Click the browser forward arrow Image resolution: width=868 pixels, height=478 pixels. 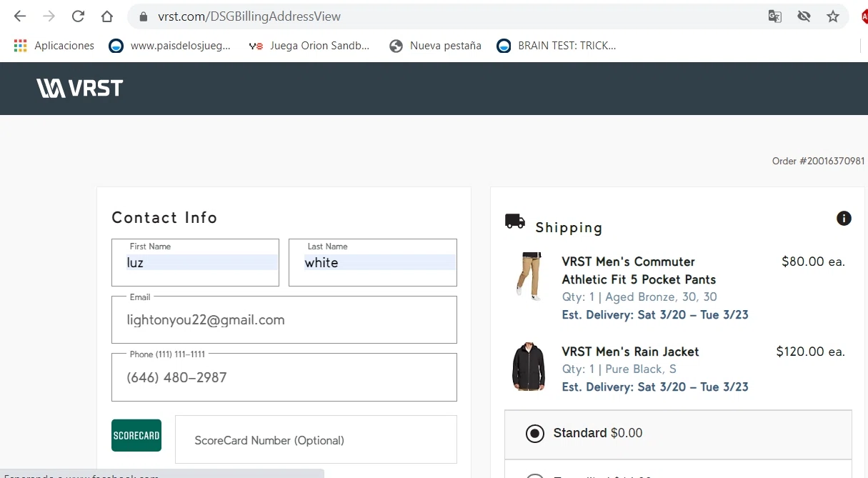pyautogui.click(x=49, y=16)
